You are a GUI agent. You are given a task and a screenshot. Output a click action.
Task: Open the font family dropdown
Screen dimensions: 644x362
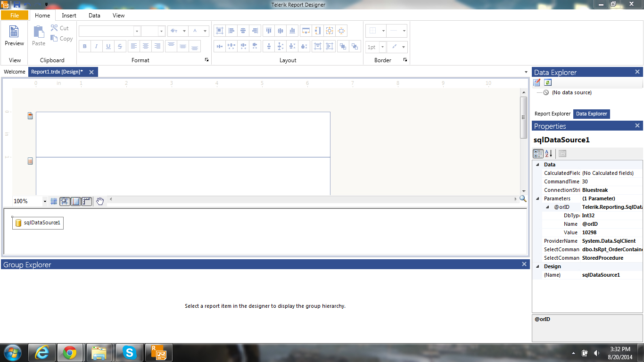coord(137,31)
